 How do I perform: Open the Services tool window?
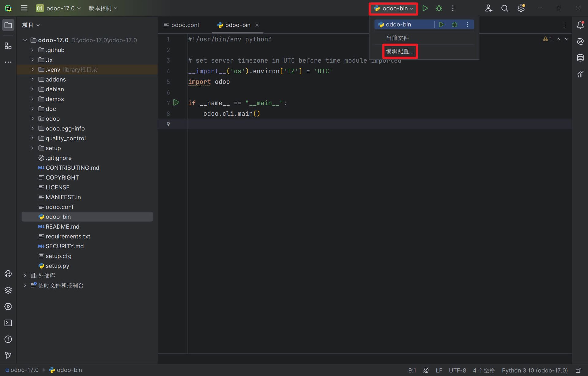point(8,306)
